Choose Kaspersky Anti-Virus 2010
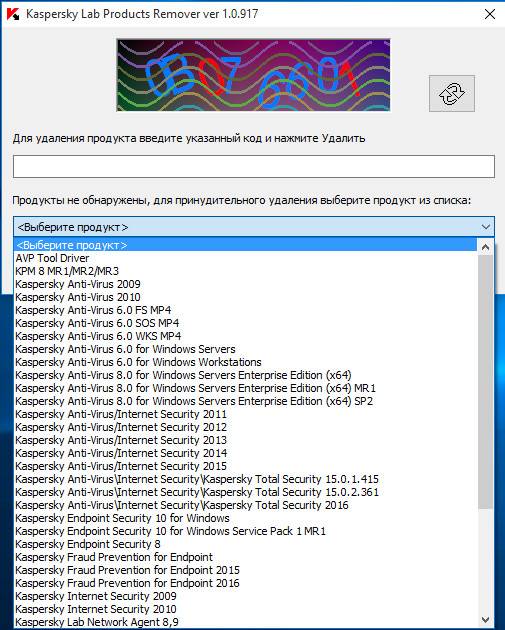Screen dimensions: 505x630 point(245,297)
